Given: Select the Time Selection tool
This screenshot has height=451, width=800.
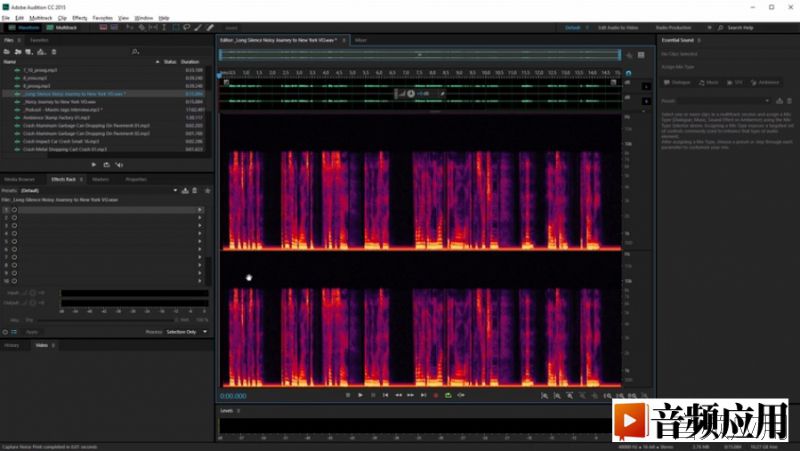Looking at the screenshot, I should pyautogui.click(x=164, y=28).
